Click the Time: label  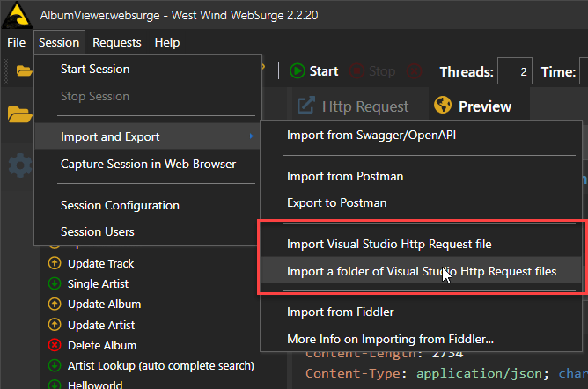[x=558, y=71]
